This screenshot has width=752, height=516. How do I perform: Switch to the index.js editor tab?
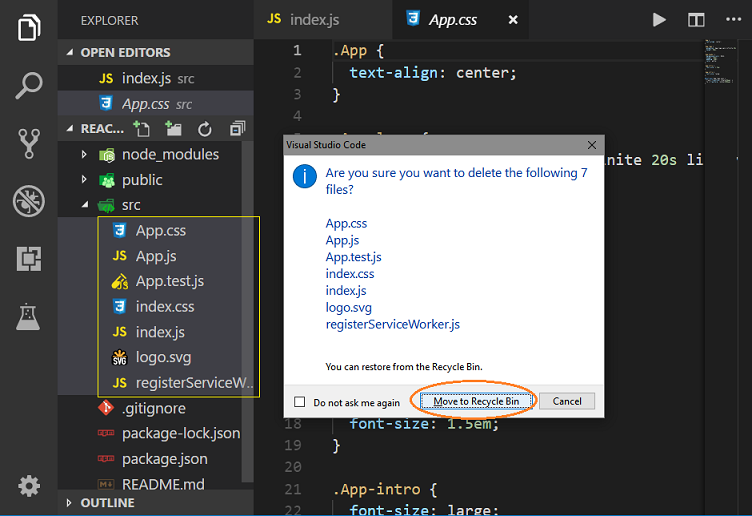pos(323,20)
